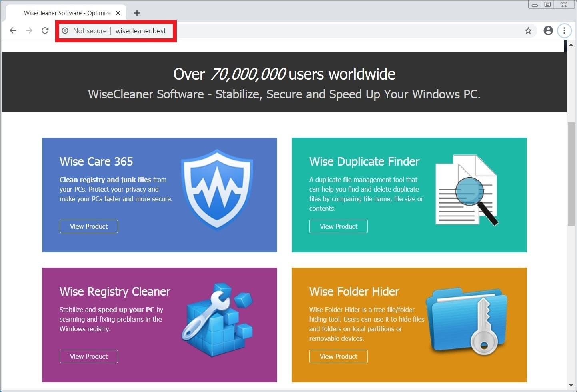This screenshot has width=577, height=392.
Task: Click the wisecleaner.best address text
Action: click(140, 31)
